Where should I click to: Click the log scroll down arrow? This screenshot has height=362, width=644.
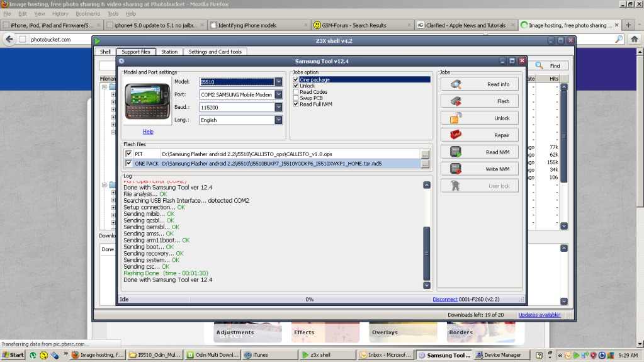point(427,285)
